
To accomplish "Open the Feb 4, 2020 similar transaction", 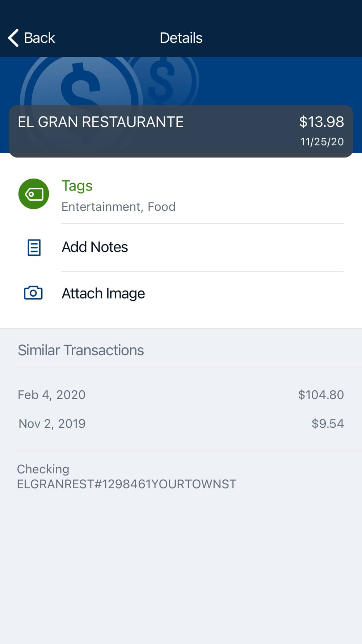I will pyautogui.click(x=52, y=395).
